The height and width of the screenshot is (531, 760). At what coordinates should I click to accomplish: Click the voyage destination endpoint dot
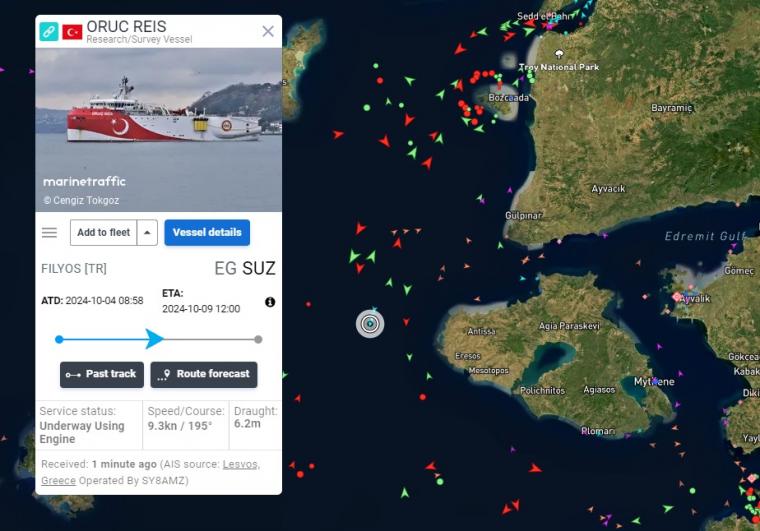(x=258, y=339)
